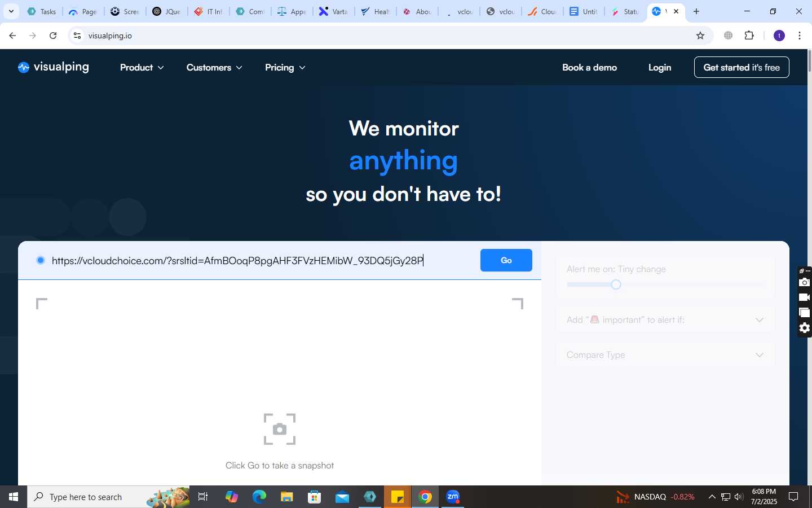This screenshot has width=812, height=508.
Task: Open the Pricing dropdown menu
Action: point(285,68)
